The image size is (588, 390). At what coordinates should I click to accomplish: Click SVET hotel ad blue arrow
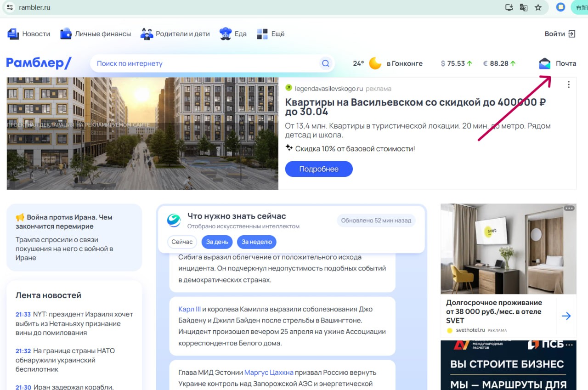pyautogui.click(x=566, y=316)
